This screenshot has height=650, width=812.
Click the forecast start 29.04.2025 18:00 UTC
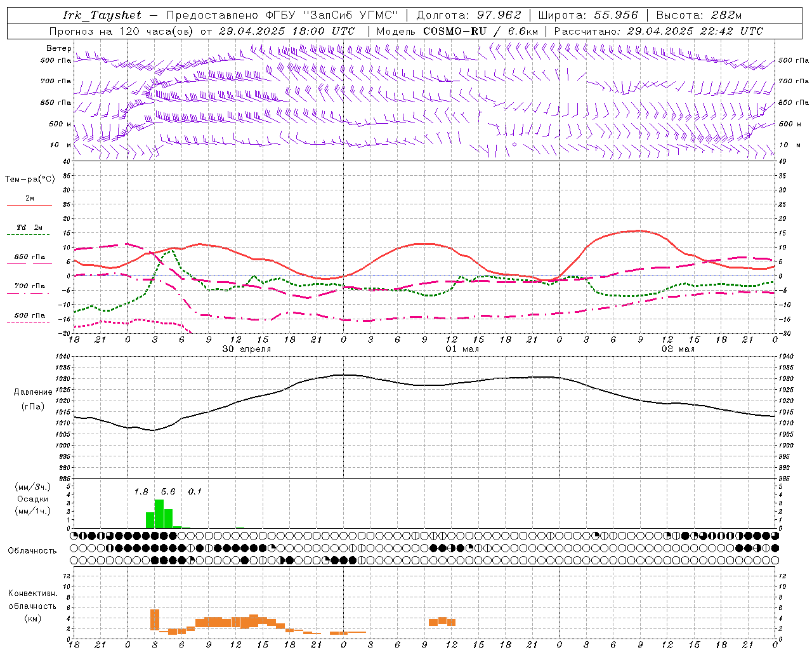(287, 31)
